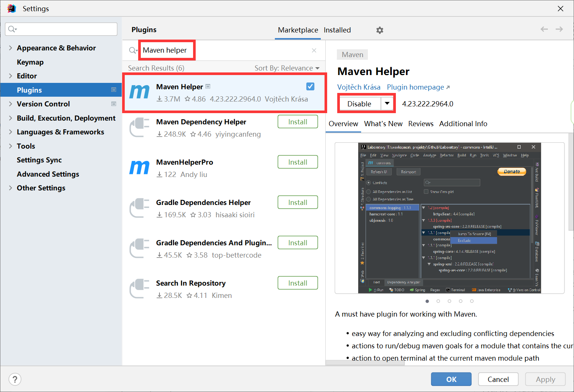
Task: Expand Build, Execution, Deployment node
Action: (x=10, y=118)
